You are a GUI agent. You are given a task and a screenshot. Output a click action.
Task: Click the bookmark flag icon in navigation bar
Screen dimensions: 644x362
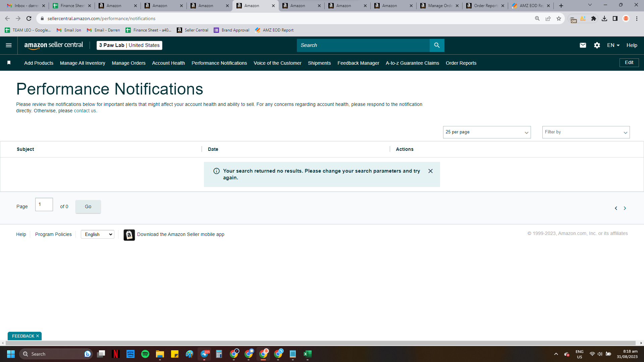pos(9,63)
